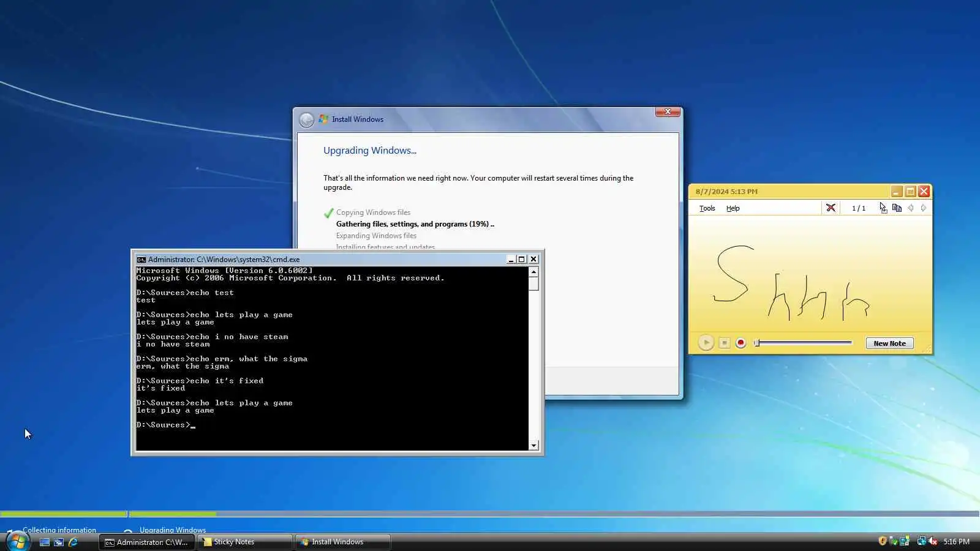Click Gathering files, settings, and programs text
This screenshot has height=551, width=980.
click(415, 224)
